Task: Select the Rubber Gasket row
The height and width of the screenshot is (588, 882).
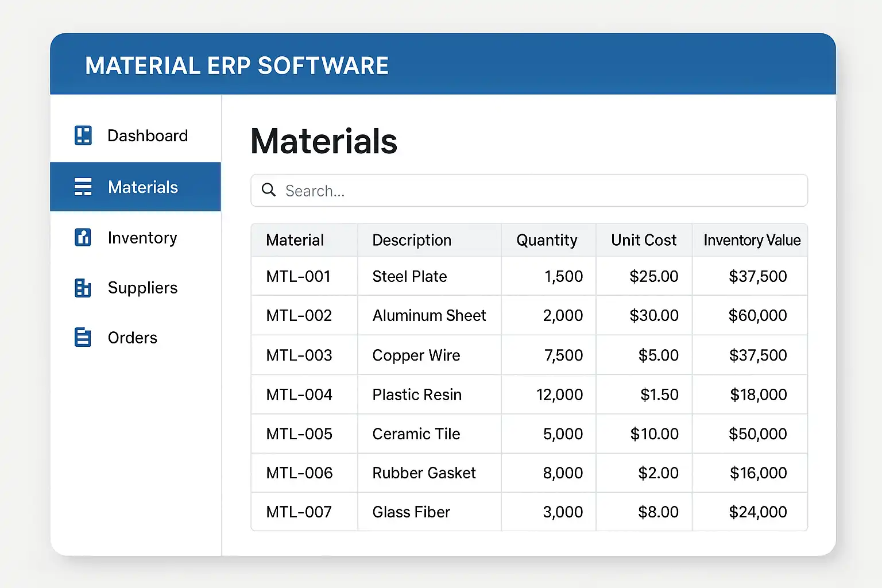Action: [424, 473]
